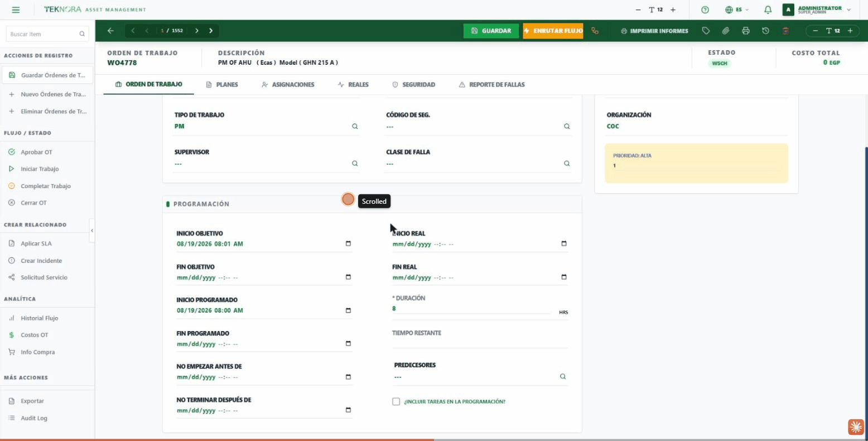Open the history clock icon
Image resolution: width=868 pixels, height=441 pixels.
point(765,31)
